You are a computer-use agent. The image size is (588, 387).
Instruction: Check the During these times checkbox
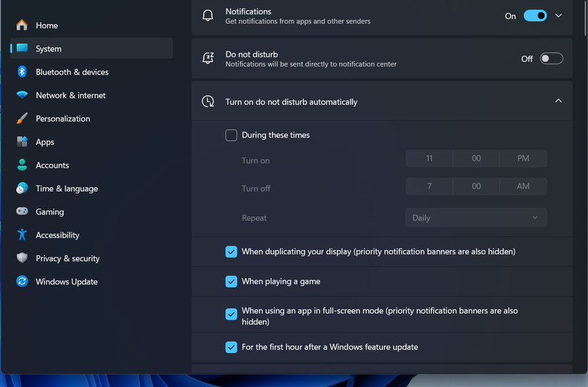click(231, 135)
